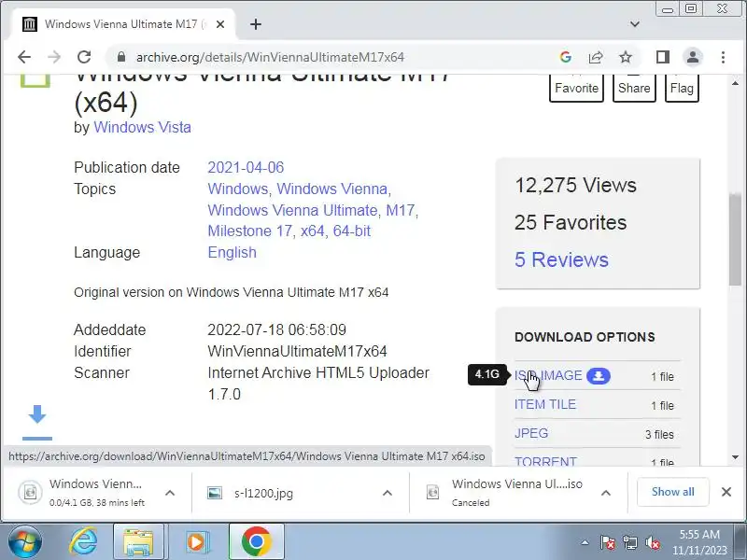The image size is (747, 560).
Task: View site info via the padlock icon
Action: click(121, 57)
